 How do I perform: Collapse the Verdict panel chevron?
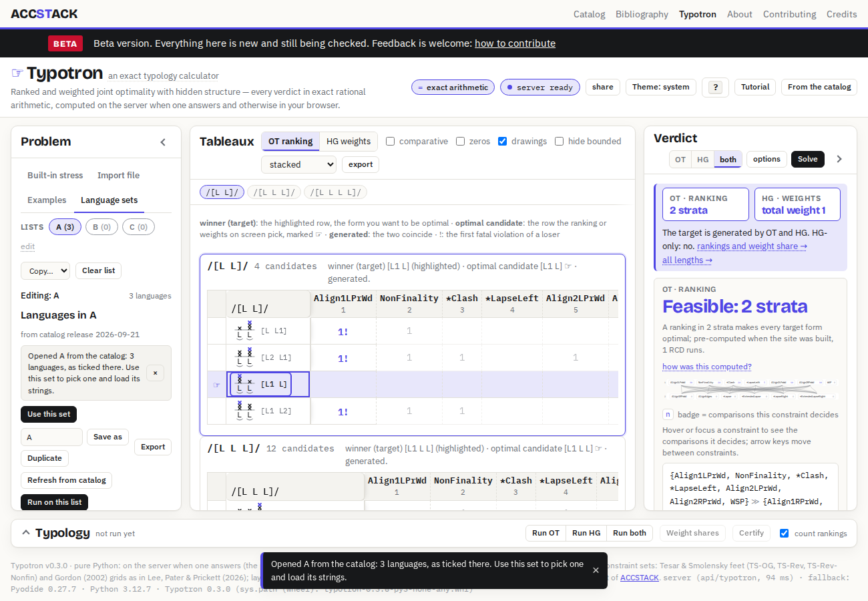tap(839, 159)
